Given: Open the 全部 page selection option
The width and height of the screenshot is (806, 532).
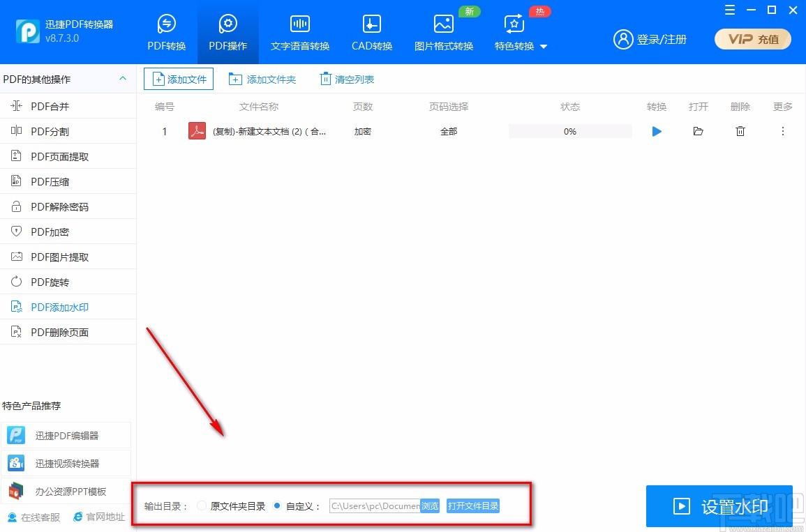Looking at the screenshot, I should pyautogui.click(x=448, y=131).
